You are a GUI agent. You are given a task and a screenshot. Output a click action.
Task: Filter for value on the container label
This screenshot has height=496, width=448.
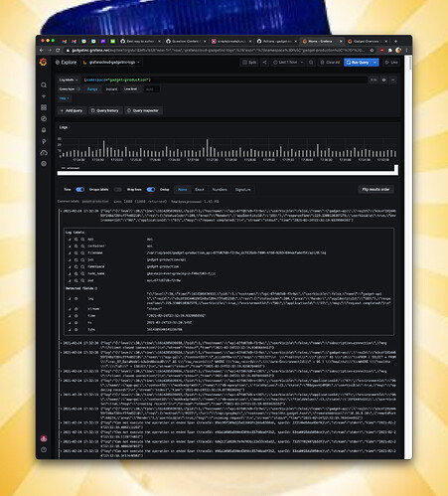[76, 247]
